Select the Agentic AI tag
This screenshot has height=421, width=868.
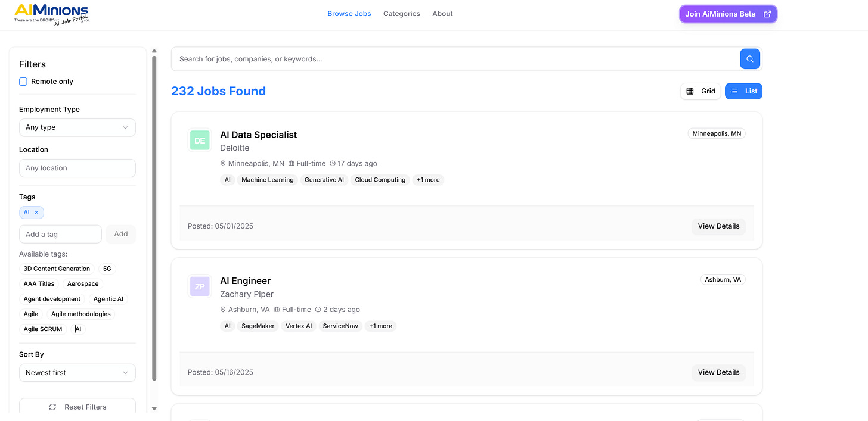coord(108,299)
